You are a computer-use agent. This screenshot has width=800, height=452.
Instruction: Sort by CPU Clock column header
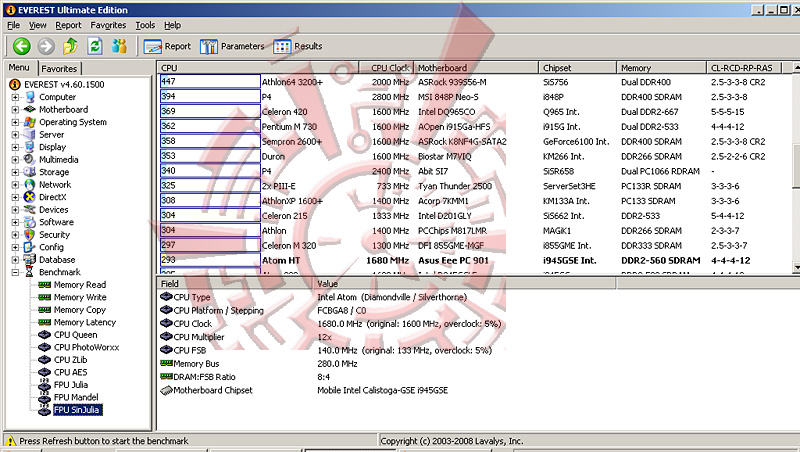tap(386, 68)
